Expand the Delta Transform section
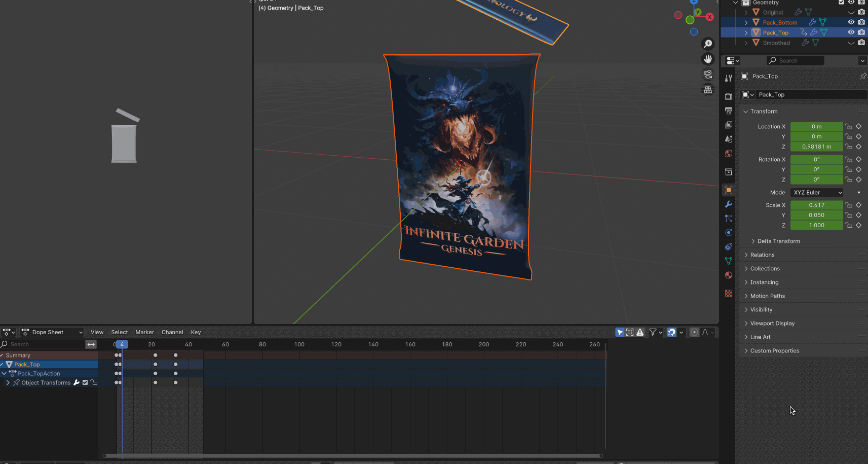The image size is (868, 464). (x=778, y=241)
